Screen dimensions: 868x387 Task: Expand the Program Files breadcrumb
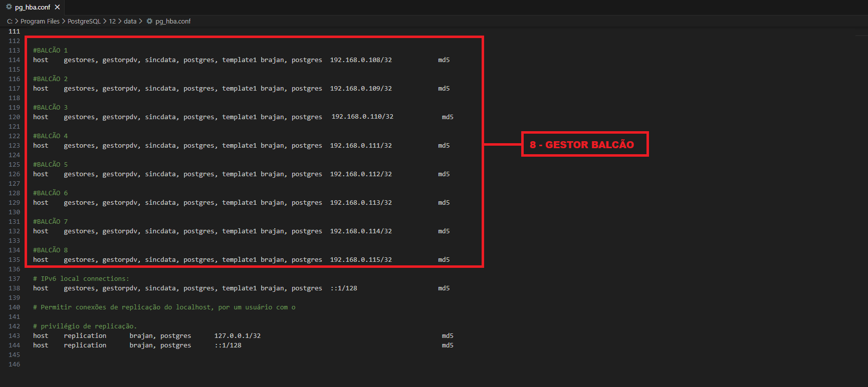click(40, 21)
